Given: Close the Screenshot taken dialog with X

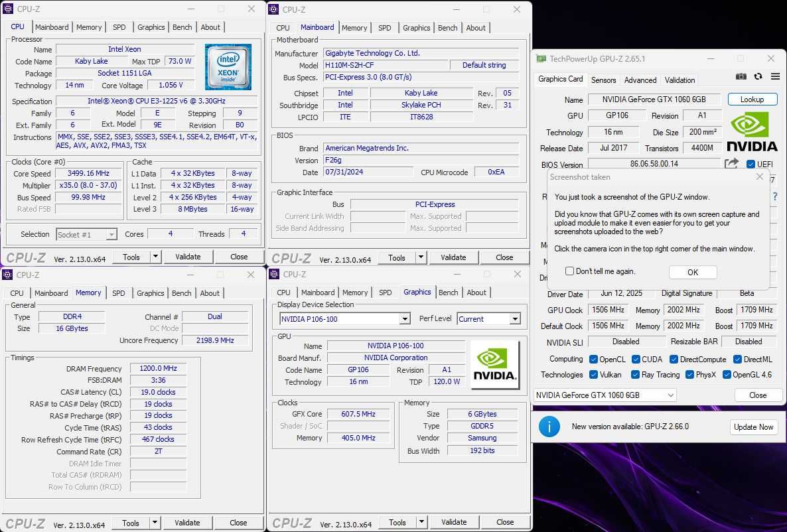Looking at the screenshot, I should [759, 176].
